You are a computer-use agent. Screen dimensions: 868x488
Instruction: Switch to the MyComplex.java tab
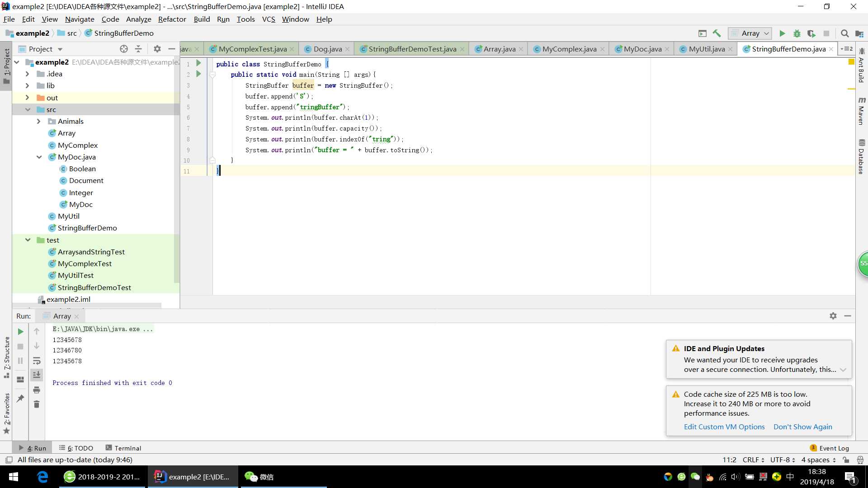569,49
